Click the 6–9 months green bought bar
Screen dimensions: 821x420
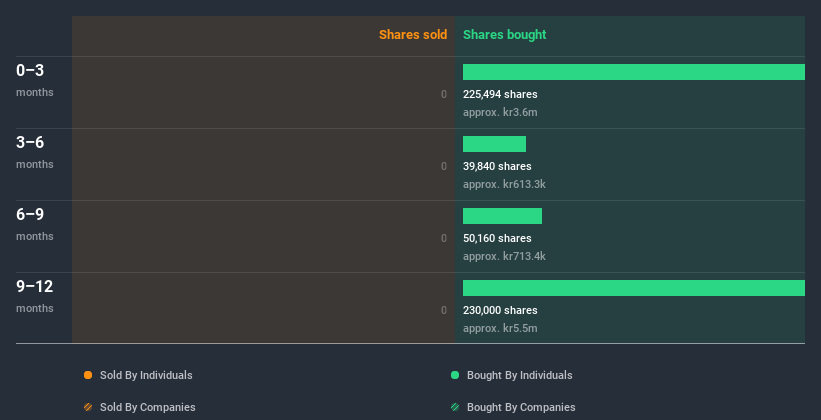coord(502,216)
